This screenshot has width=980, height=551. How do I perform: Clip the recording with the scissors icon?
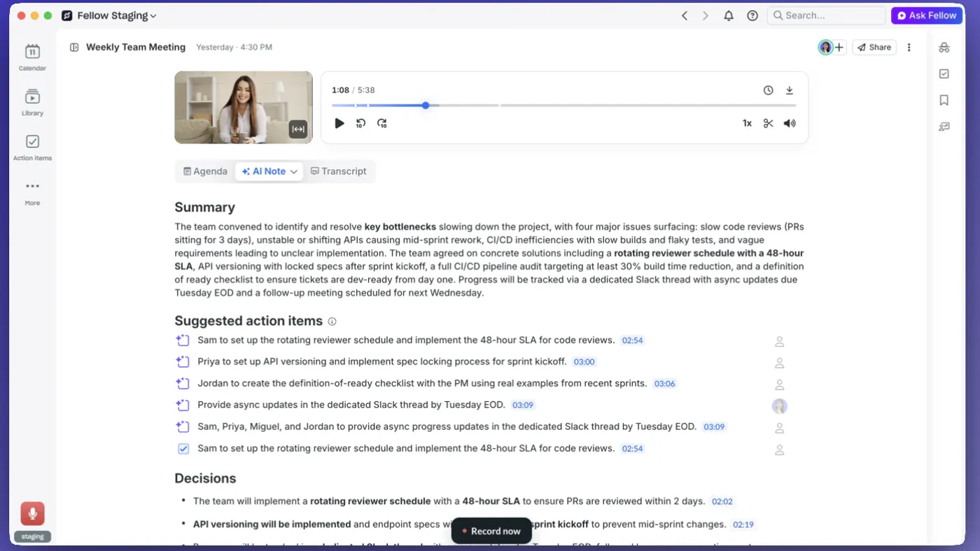tap(769, 123)
